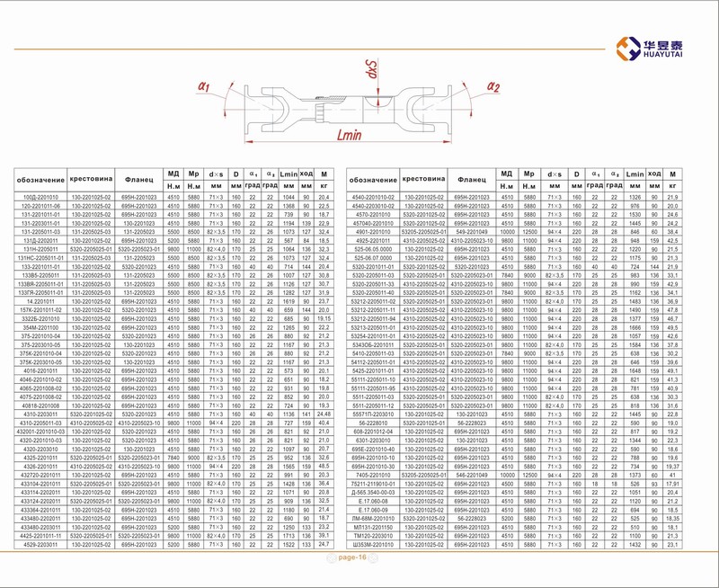This screenshot has height=588, width=719.
Task: Select designation 525-06.05.0000
Action: tap(373, 249)
